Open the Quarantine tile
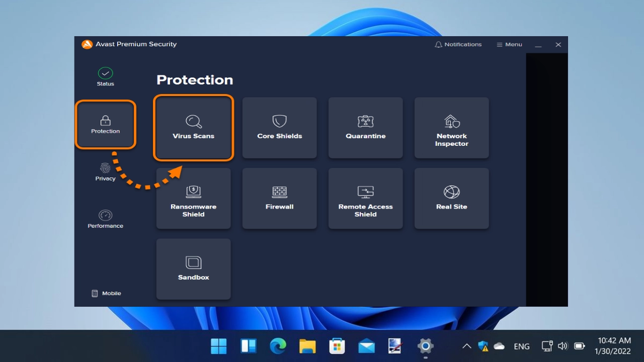The width and height of the screenshot is (644, 362). (x=366, y=128)
